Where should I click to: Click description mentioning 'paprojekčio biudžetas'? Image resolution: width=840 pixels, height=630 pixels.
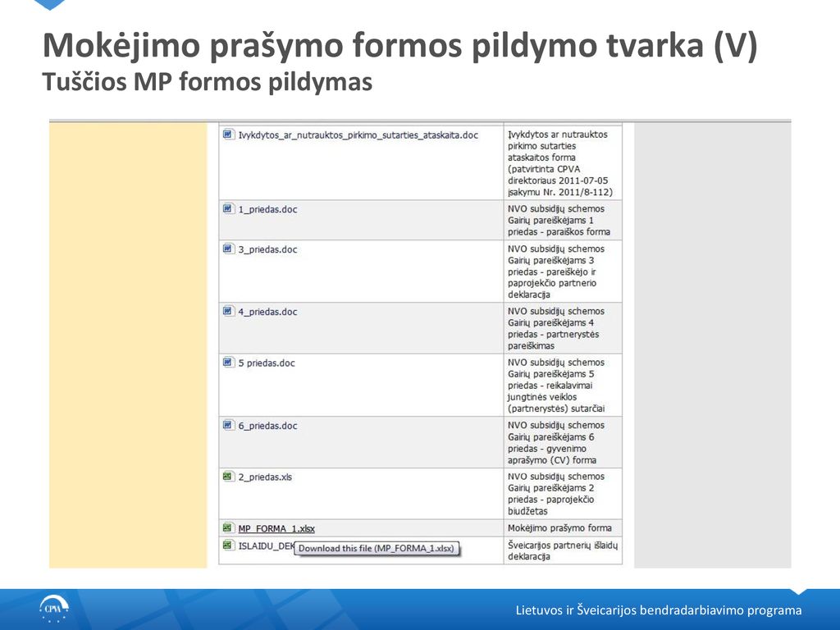tap(556, 493)
